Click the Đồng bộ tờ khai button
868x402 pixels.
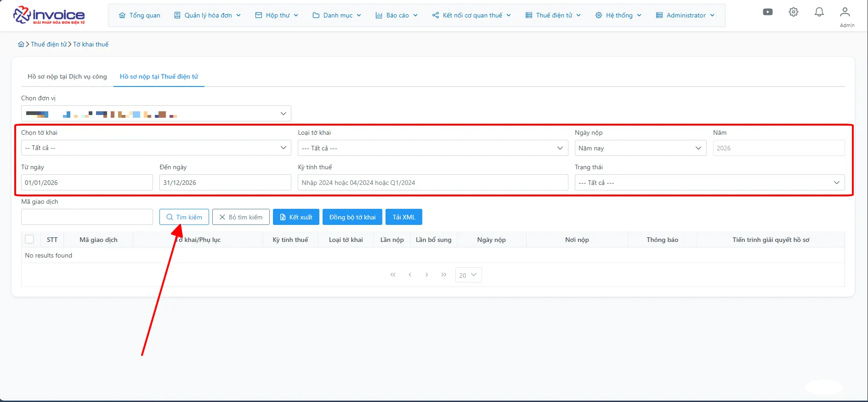(x=352, y=217)
